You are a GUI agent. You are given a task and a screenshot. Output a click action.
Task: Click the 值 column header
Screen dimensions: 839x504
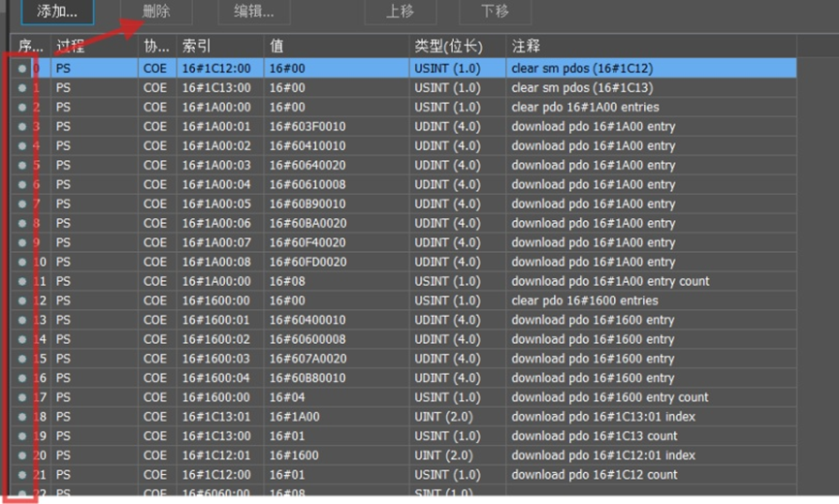(x=335, y=46)
